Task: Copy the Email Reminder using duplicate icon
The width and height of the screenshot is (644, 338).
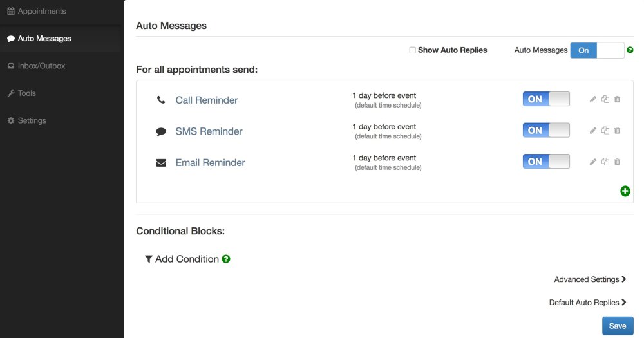Action: point(605,162)
